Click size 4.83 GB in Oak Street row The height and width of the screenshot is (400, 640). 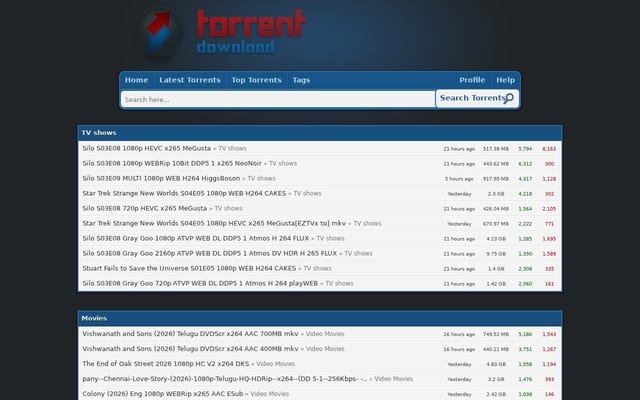tap(496, 364)
